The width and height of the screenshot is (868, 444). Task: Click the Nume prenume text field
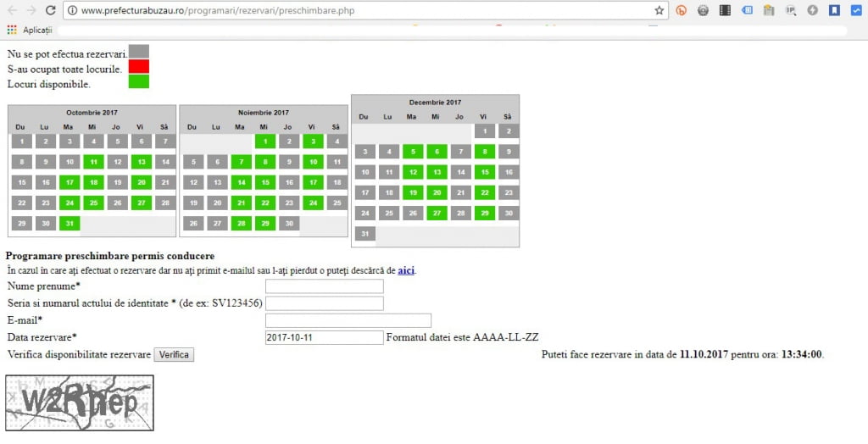point(325,286)
